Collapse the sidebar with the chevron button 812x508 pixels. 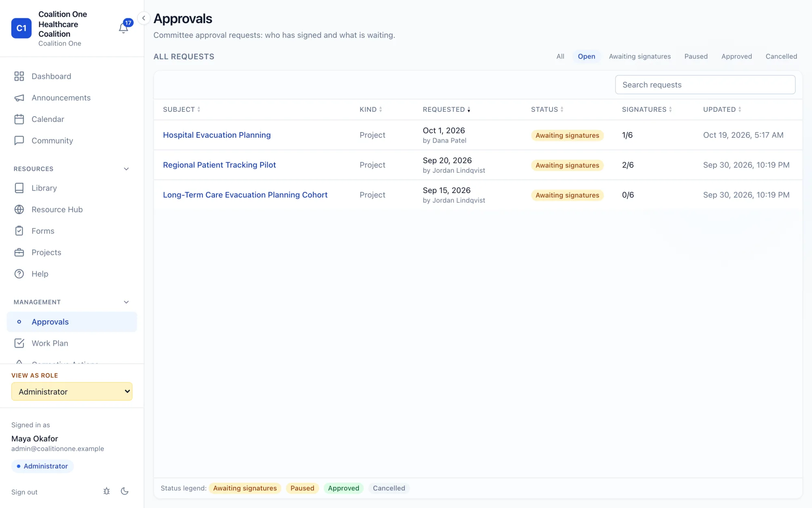pos(143,18)
